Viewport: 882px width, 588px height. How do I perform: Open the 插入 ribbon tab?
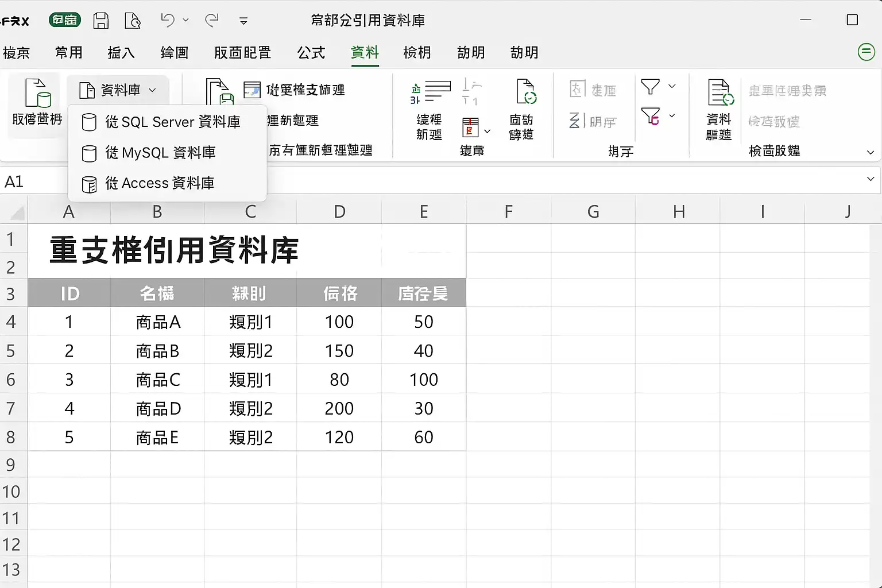click(121, 53)
